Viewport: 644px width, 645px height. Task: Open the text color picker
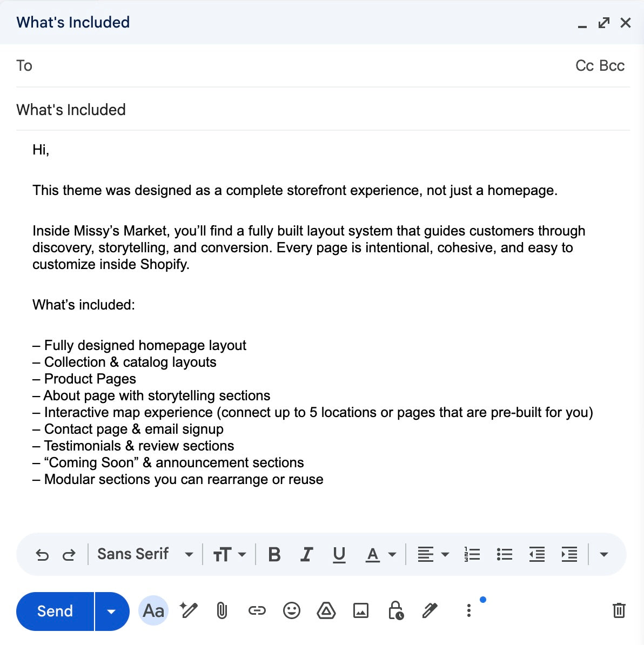click(380, 555)
